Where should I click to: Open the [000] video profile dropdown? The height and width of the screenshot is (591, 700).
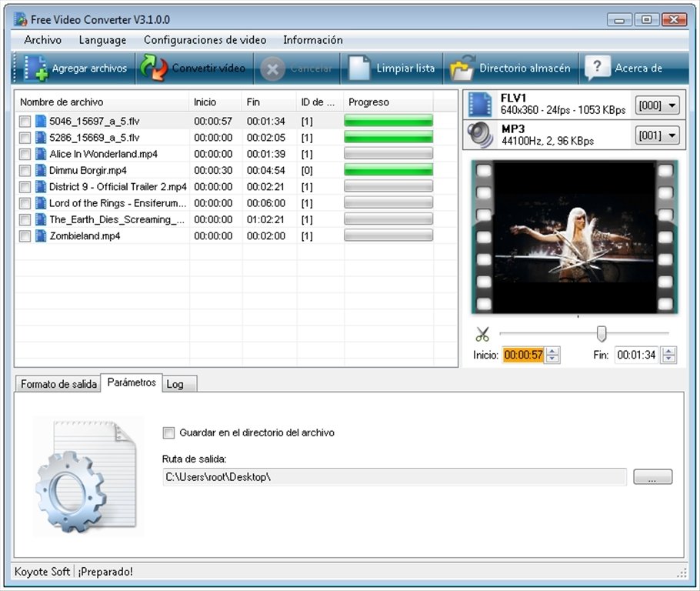coord(657,105)
